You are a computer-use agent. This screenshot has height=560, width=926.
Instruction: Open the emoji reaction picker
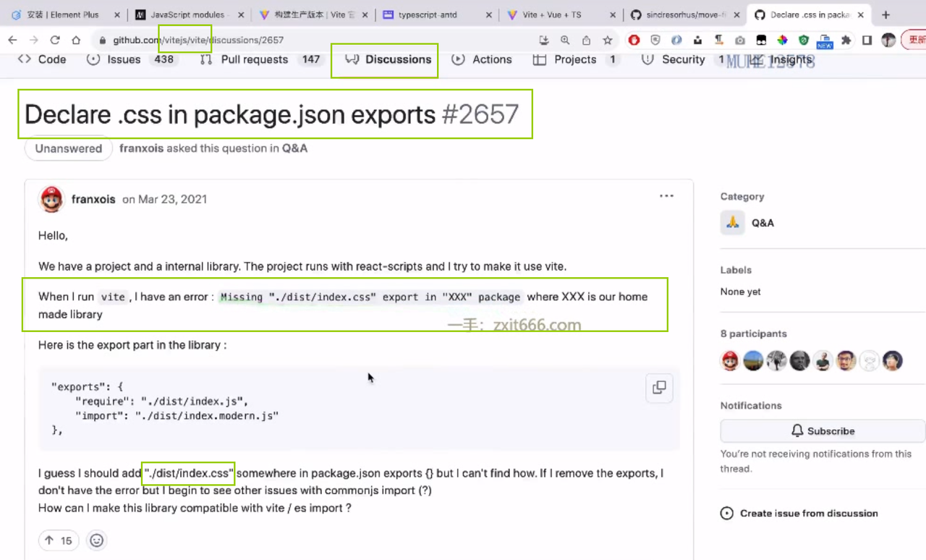click(x=96, y=540)
